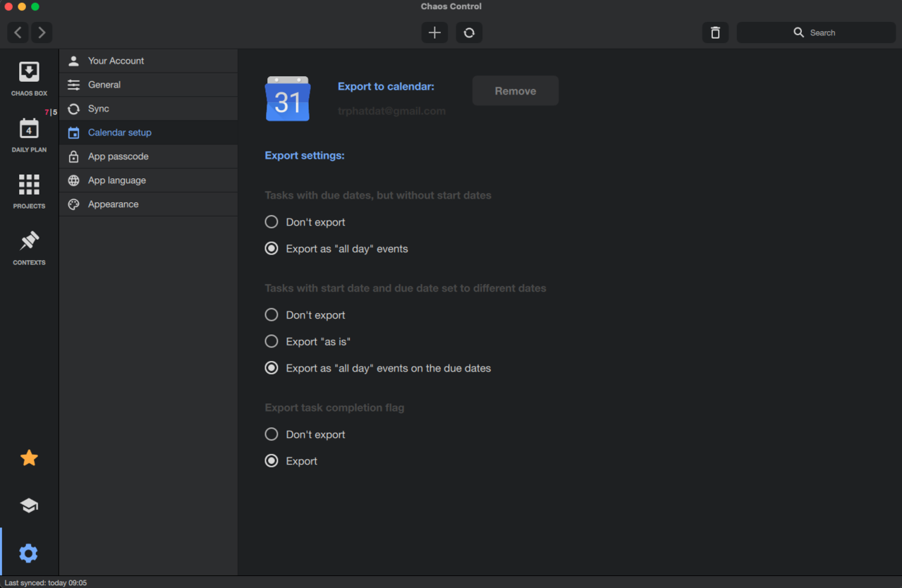Click the App passcode lock icon

[x=73, y=157]
